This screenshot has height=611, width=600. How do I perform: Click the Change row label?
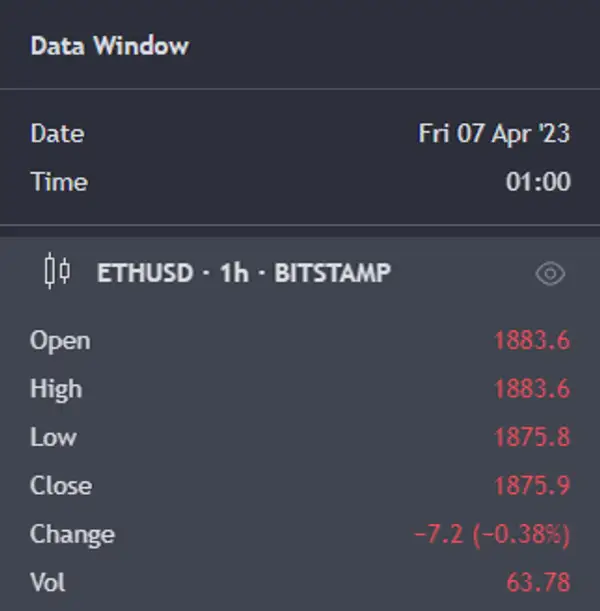73,535
